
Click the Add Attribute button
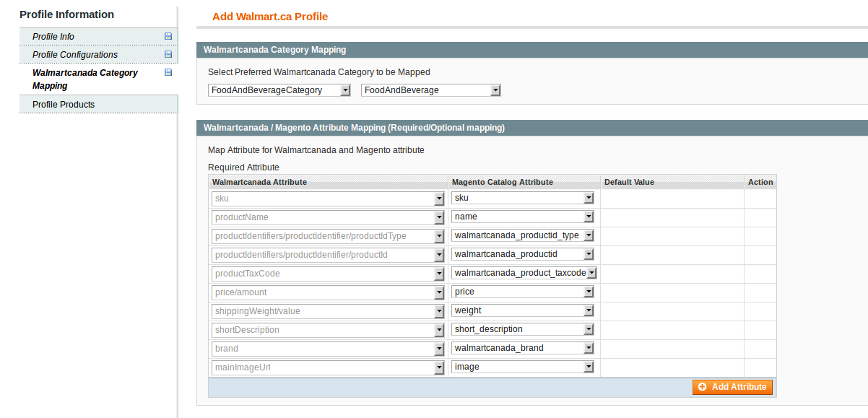tap(732, 387)
